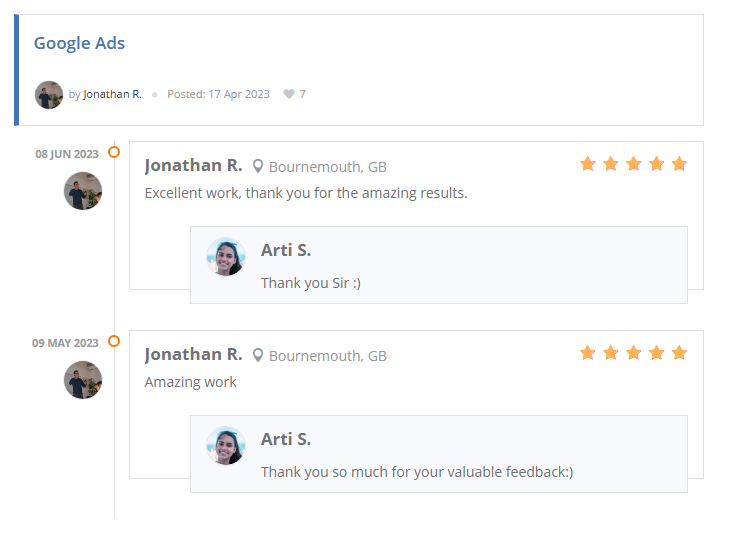Screen dimensions: 735x536
Task: Click the third star in the May review
Action: 633,353
